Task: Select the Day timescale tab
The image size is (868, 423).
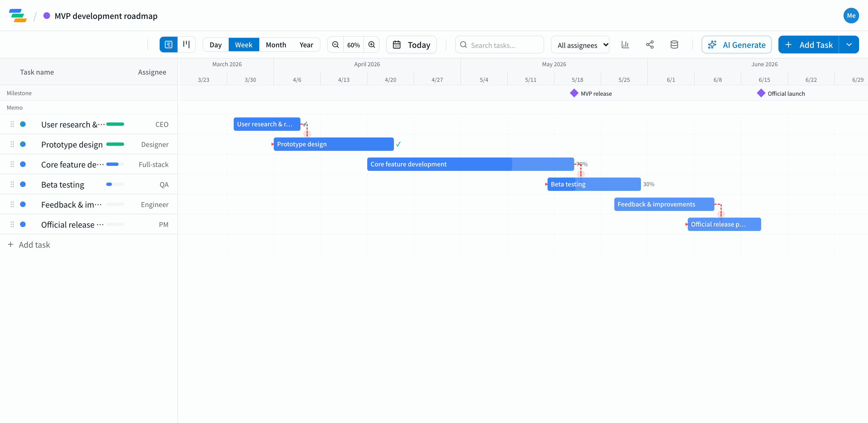Action: tap(216, 45)
